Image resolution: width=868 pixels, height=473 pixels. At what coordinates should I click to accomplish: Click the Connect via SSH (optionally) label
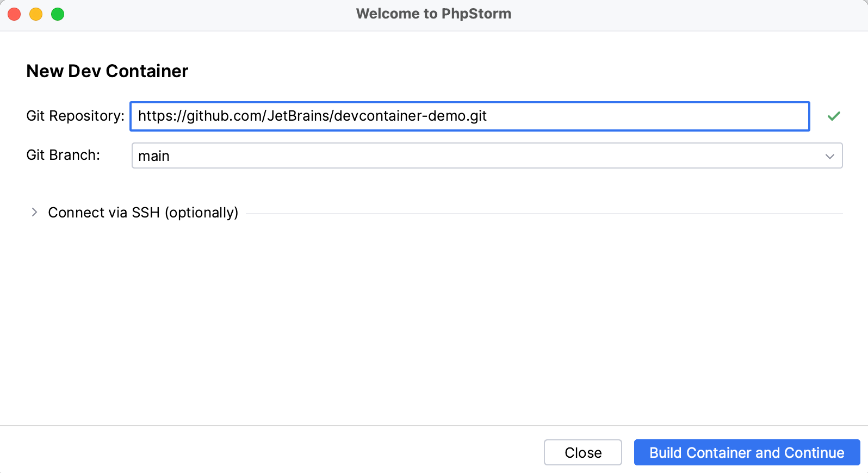coord(143,213)
